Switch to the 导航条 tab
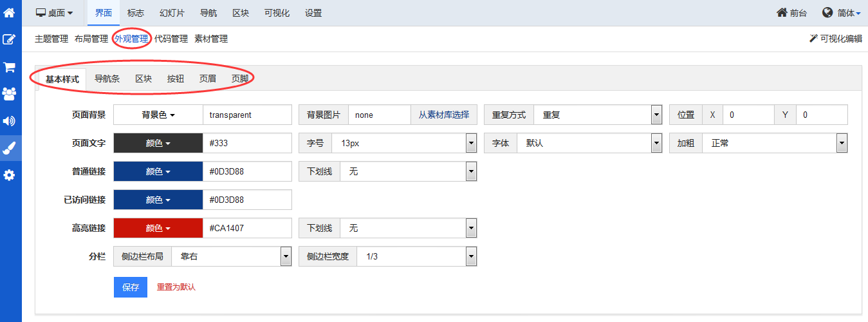This screenshot has height=322, width=868. (107, 79)
